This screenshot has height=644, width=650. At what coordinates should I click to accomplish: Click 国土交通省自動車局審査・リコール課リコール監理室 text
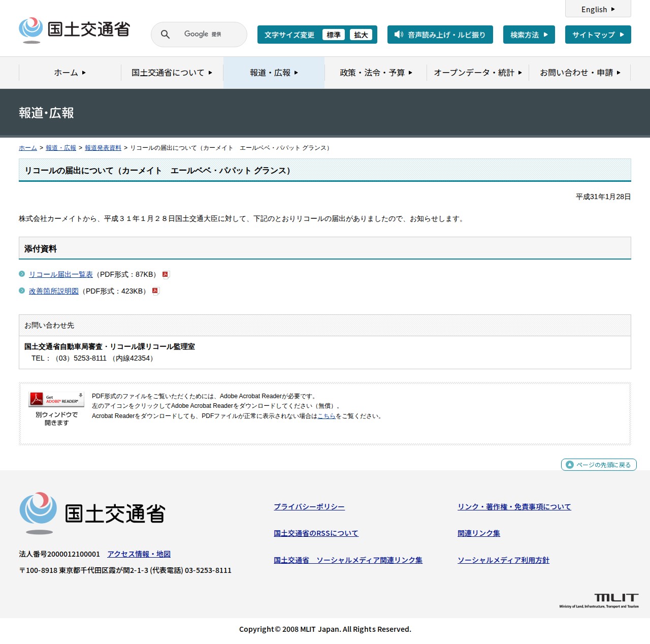[x=110, y=346]
